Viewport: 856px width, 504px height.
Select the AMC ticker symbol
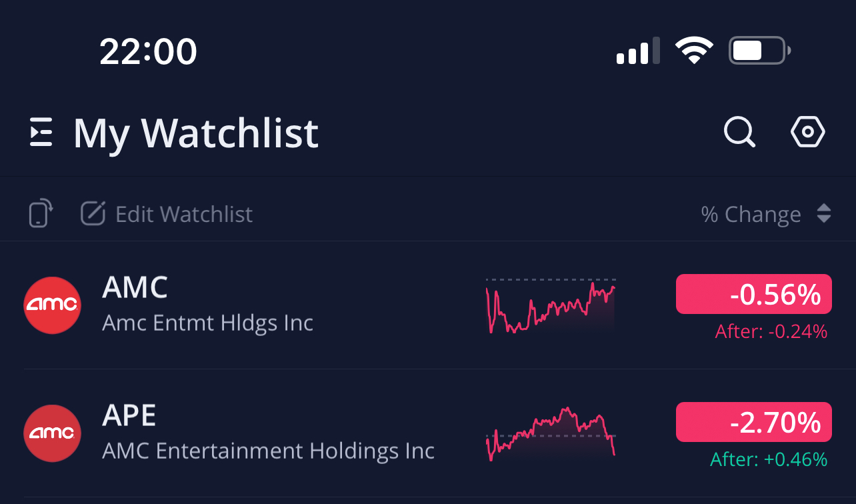135,287
